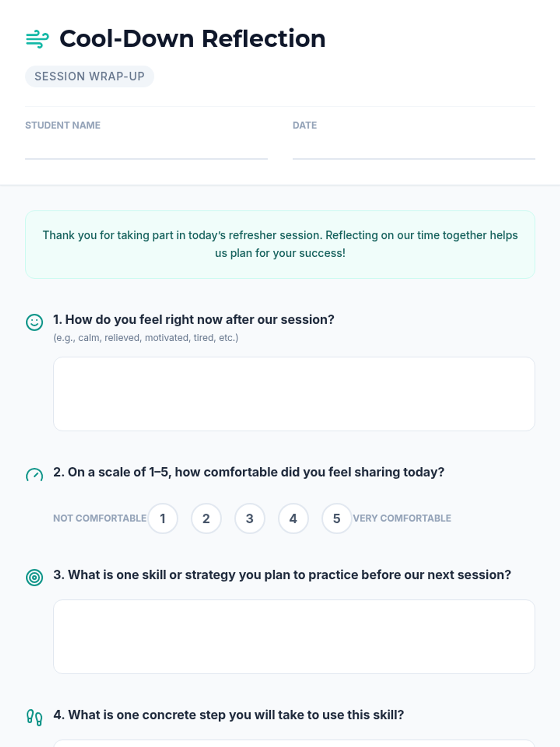Click the thank-you message banner
560x747 pixels.
click(x=280, y=245)
